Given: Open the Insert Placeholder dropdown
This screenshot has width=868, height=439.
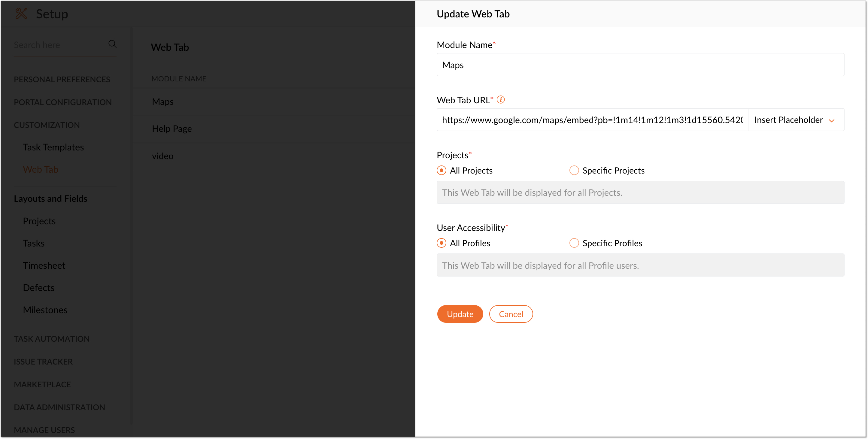Looking at the screenshot, I should (x=796, y=120).
